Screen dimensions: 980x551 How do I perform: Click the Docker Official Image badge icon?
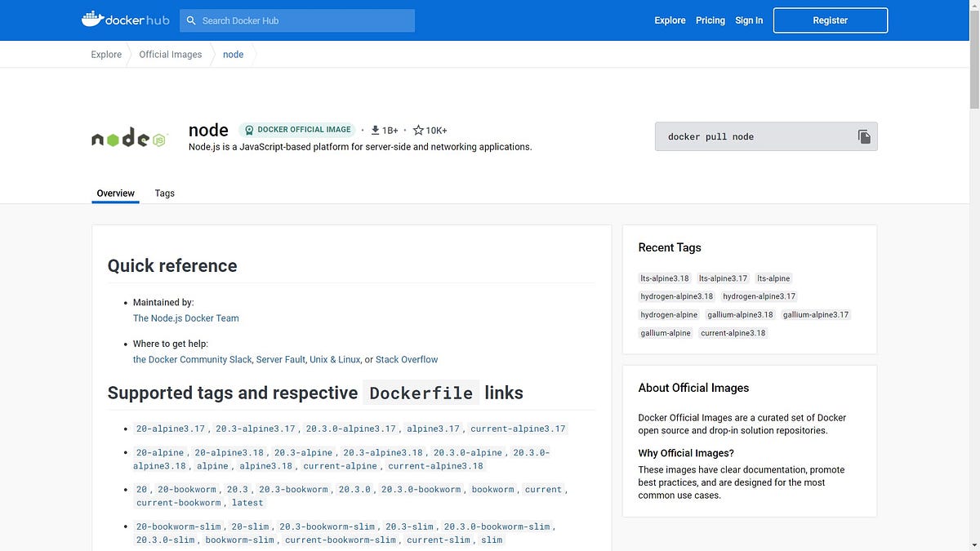(x=248, y=130)
